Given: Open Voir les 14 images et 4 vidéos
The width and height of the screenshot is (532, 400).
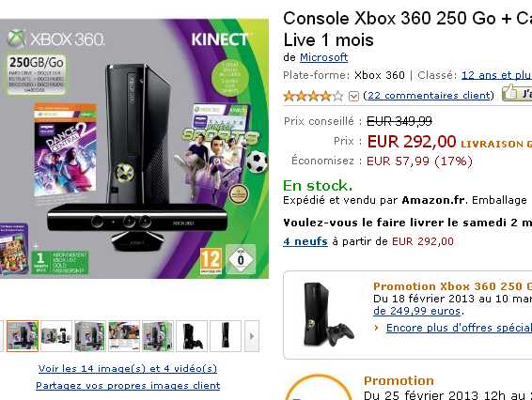Looking at the screenshot, I should (128, 368).
